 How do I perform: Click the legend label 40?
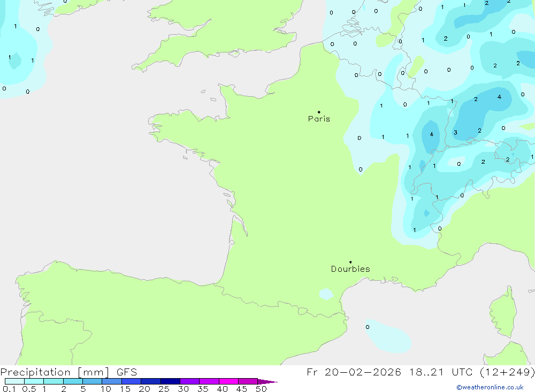[x=223, y=389]
